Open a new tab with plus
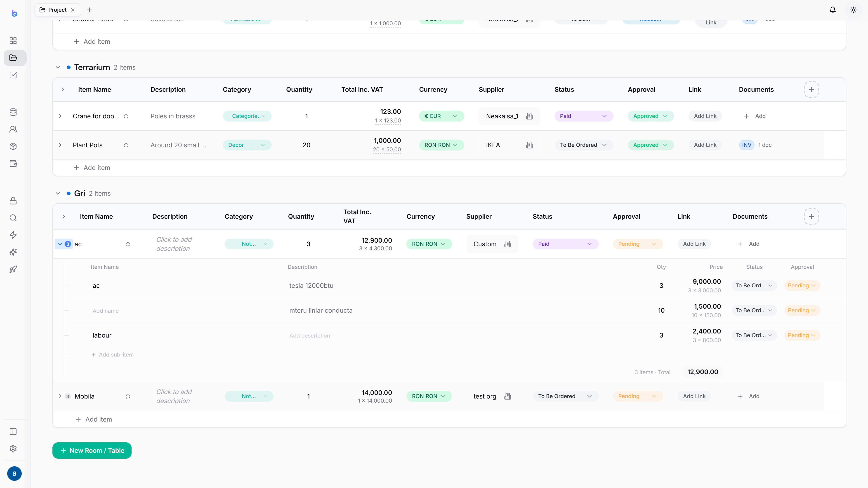This screenshot has width=868, height=488. pos(90,10)
